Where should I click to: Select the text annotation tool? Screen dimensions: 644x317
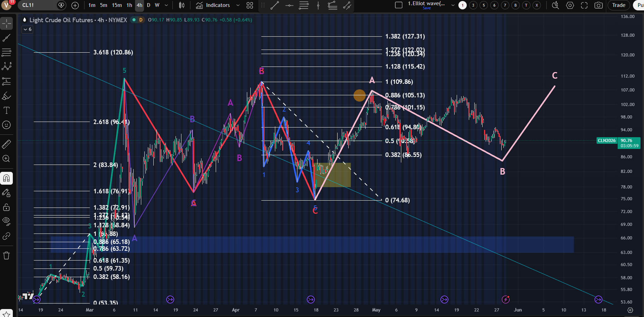[7, 111]
